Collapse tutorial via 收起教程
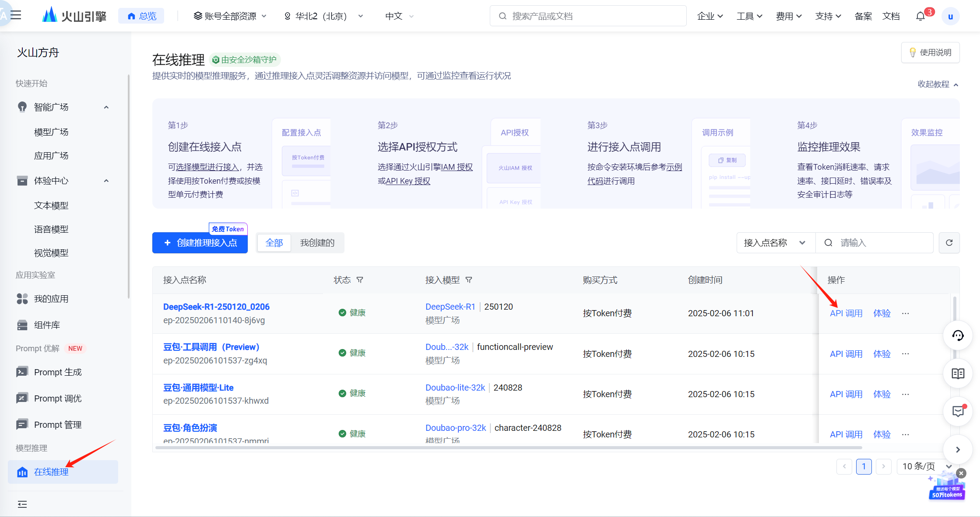This screenshot has height=517, width=980. (x=938, y=84)
